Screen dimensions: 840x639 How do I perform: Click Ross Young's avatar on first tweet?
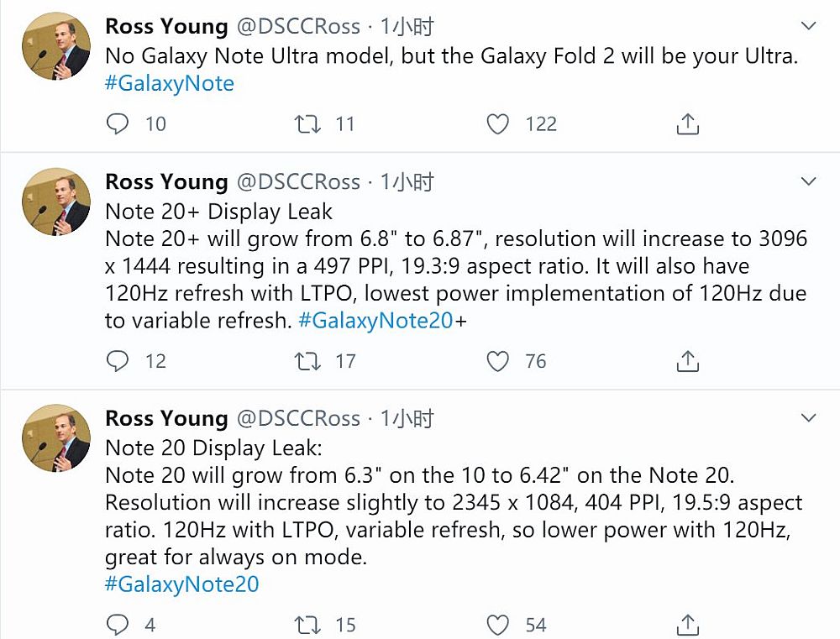[55, 46]
